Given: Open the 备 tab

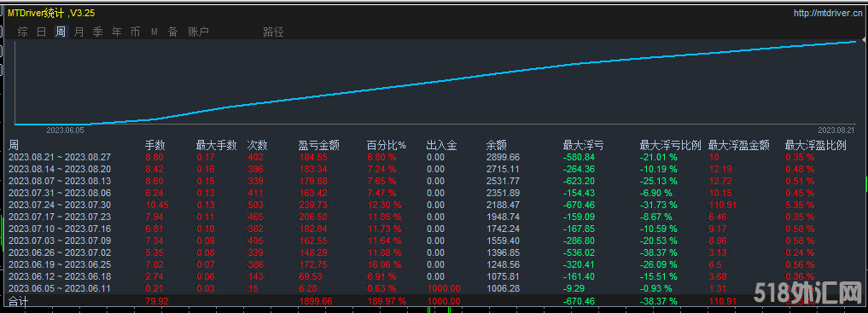Looking at the screenshot, I should pos(173,32).
